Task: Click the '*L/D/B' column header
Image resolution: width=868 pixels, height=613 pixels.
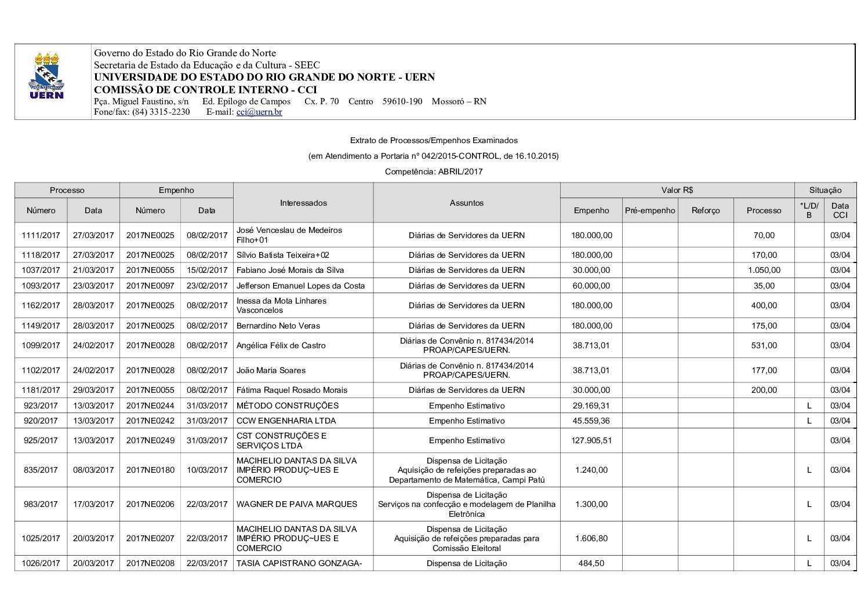Action: pos(809,210)
